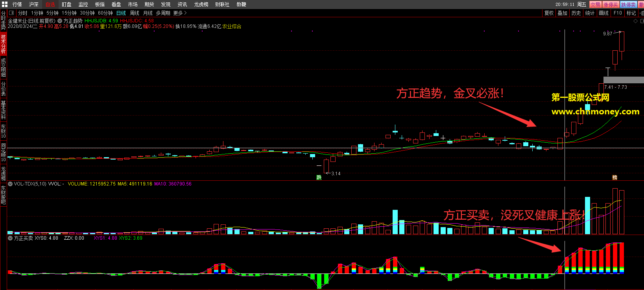Click the MA5: 491119.16 volume value
Image resolution: width=644 pixels, height=290 pixels.
coord(135,184)
